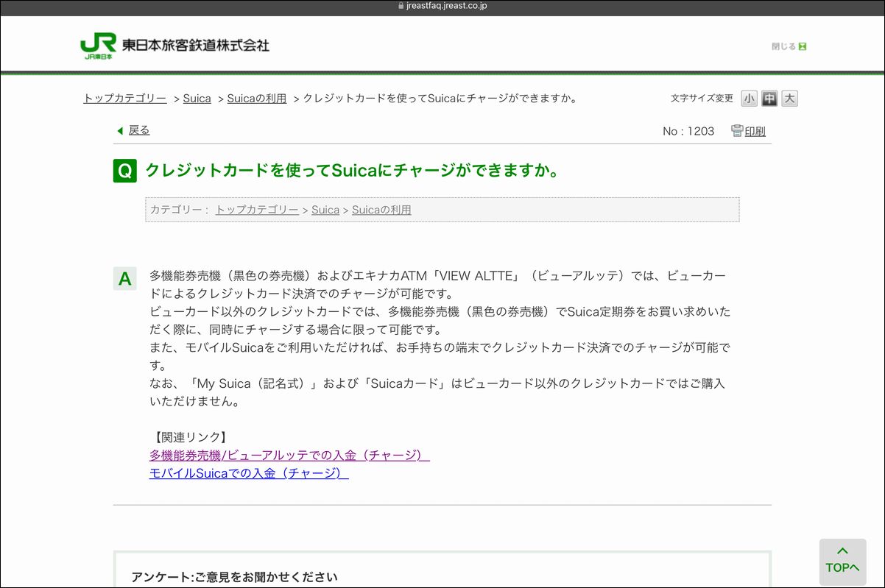Click the 【関連リンク】 heading
The height and width of the screenshot is (588, 885).
(189, 437)
